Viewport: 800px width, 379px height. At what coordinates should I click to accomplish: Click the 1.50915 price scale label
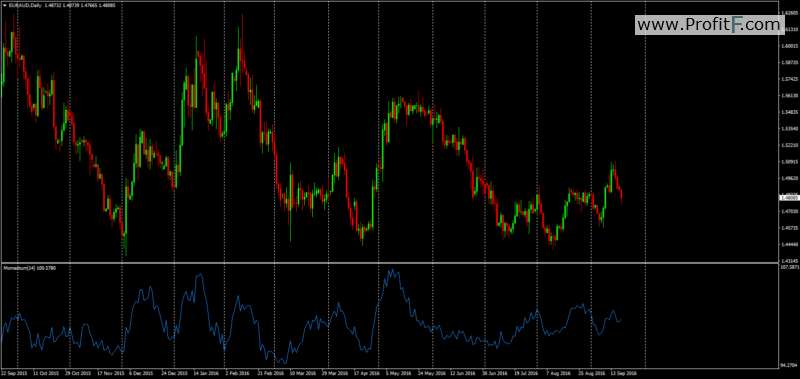click(790, 162)
